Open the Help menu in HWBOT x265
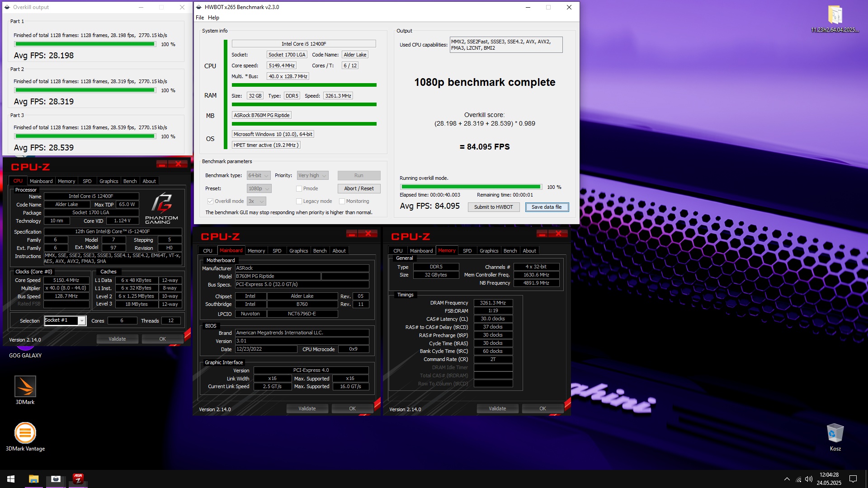This screenshot has width=868, height=488. click(213, 18)
